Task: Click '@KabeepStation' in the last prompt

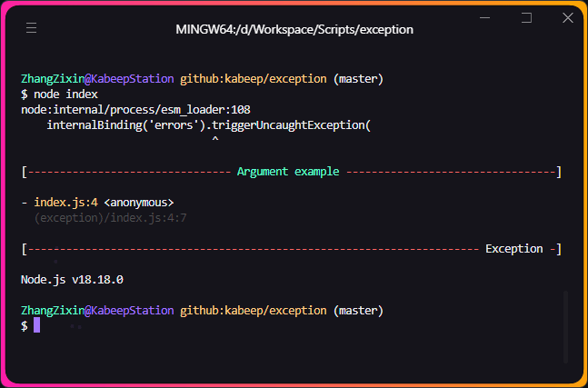Action: [129, 311]
